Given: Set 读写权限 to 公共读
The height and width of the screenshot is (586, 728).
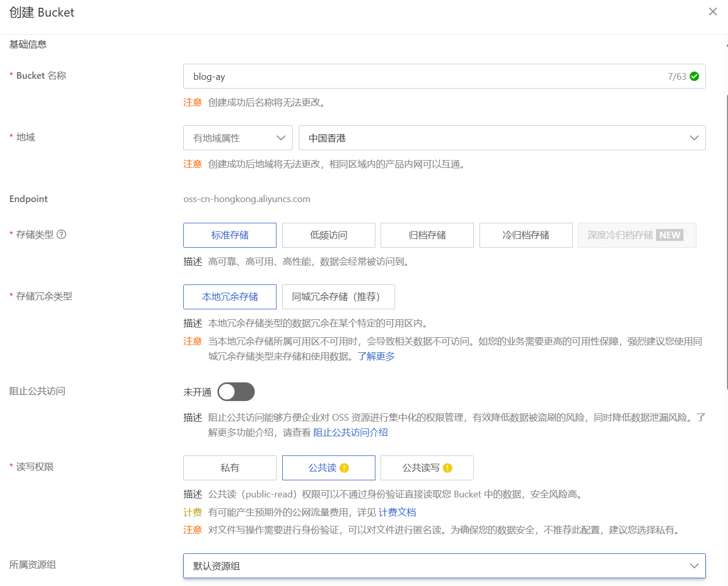Looking at the screenshot, I should click(328, 468).
